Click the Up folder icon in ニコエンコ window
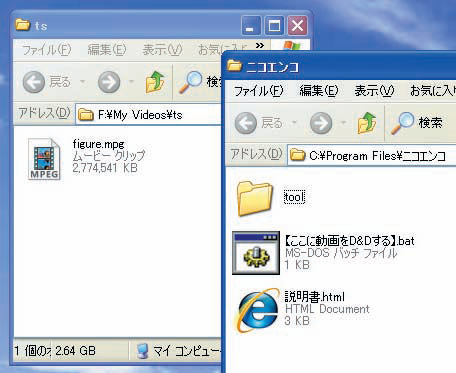The image size is (456, 373). tap(367, 123)
